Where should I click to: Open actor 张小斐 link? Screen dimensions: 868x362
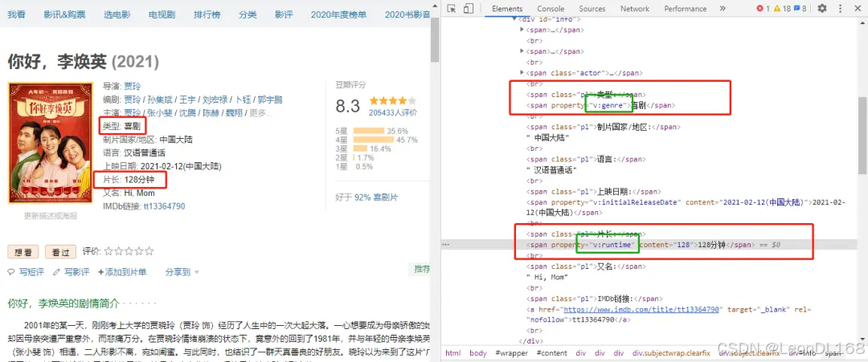[x=159, y=112]
